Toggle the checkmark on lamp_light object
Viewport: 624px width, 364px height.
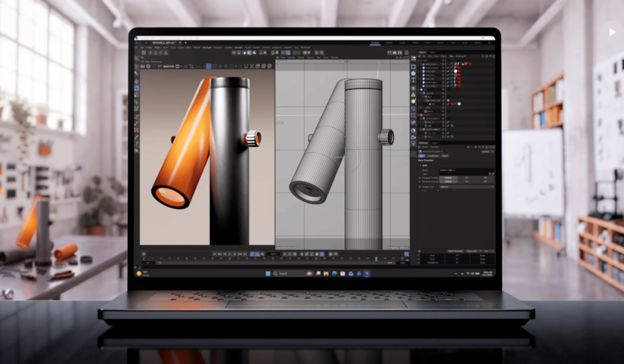(448, 71)
